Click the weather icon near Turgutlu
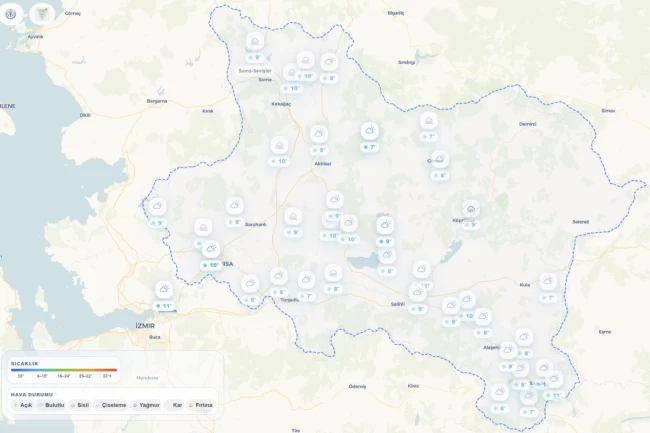650x433 pixels. pyautogui.click(x=280, y=278)
